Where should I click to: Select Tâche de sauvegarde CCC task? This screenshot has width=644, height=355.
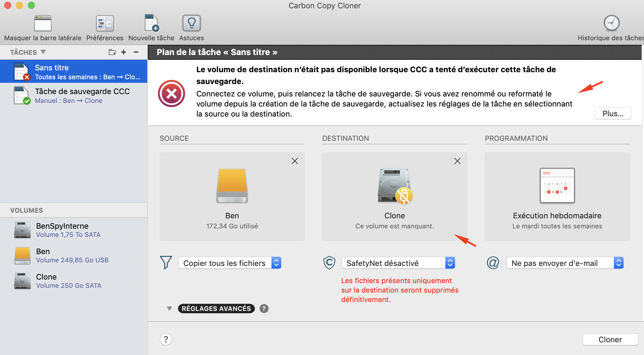(x=74, y=96)
